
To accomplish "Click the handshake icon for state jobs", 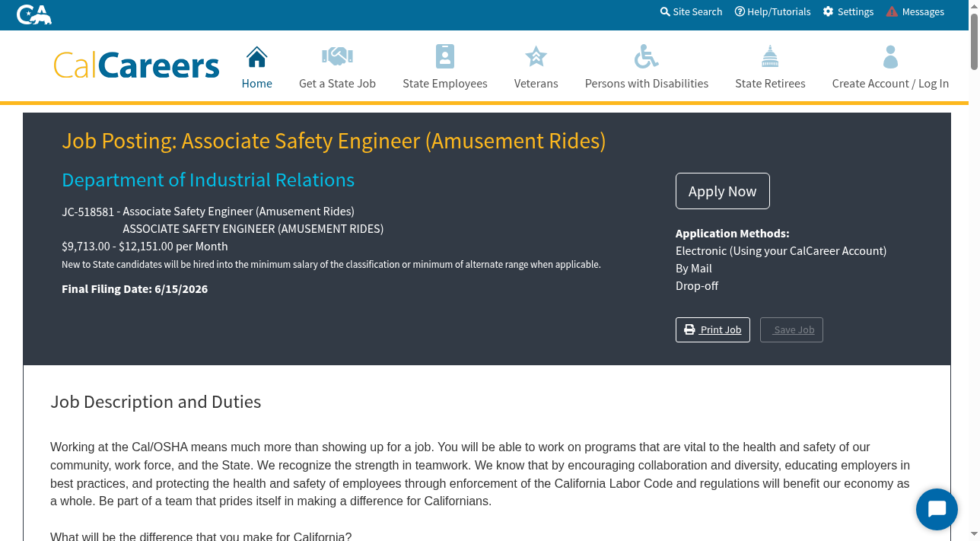I will click(337, 56).
